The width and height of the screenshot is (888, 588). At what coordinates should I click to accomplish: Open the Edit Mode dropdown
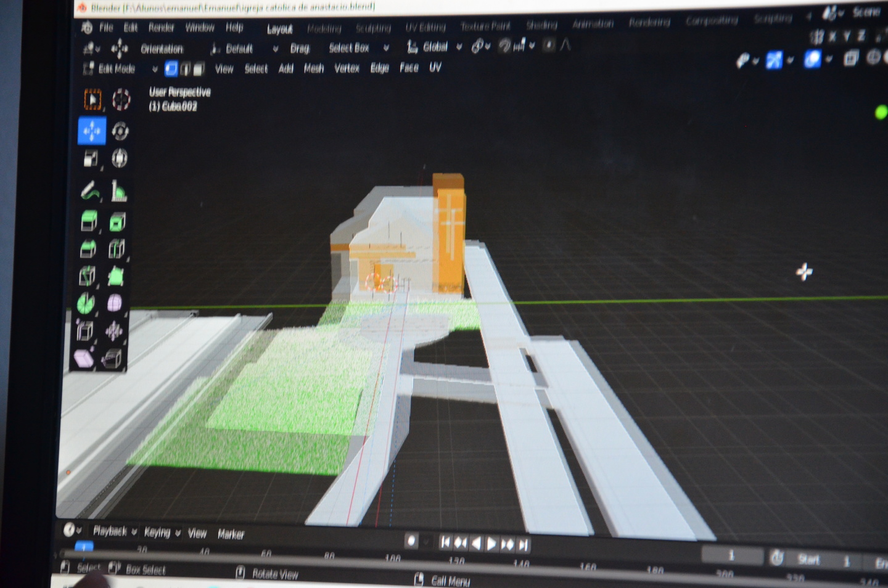pos(120,69)
